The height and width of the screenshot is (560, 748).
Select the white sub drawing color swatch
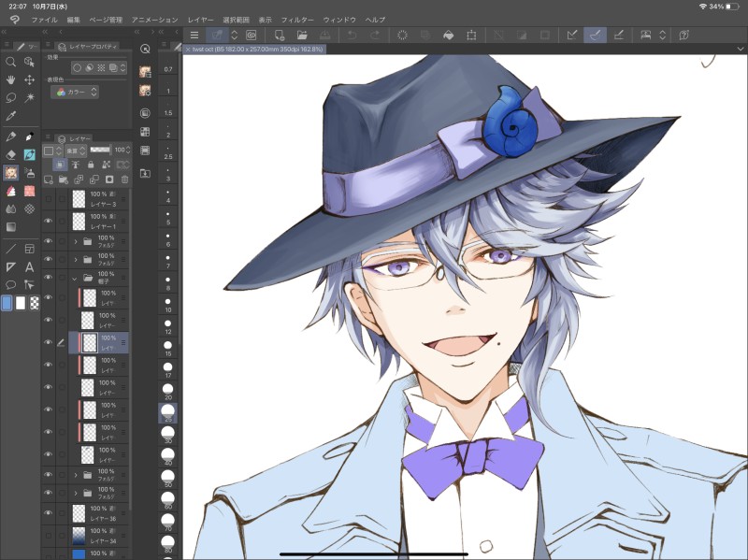point(21,303)
